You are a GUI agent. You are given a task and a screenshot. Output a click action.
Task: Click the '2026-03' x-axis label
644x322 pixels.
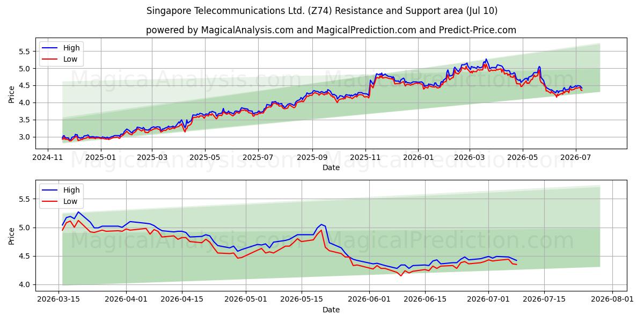pos(470,157)
